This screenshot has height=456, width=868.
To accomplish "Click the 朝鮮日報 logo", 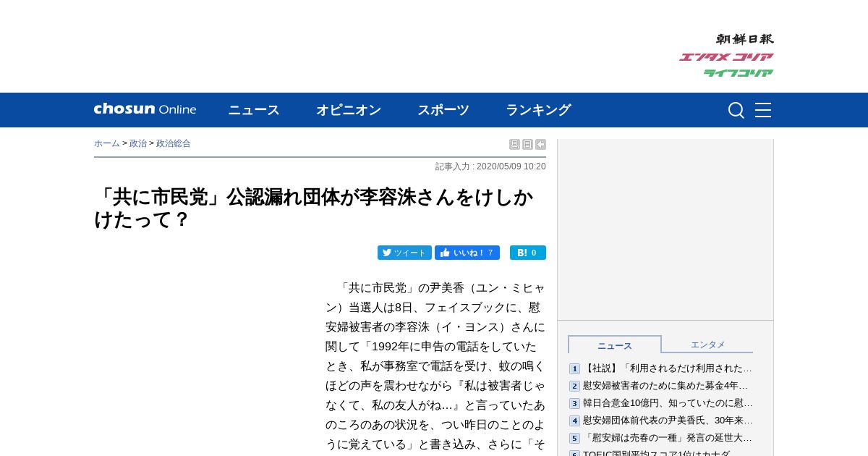I will point(745,39).
